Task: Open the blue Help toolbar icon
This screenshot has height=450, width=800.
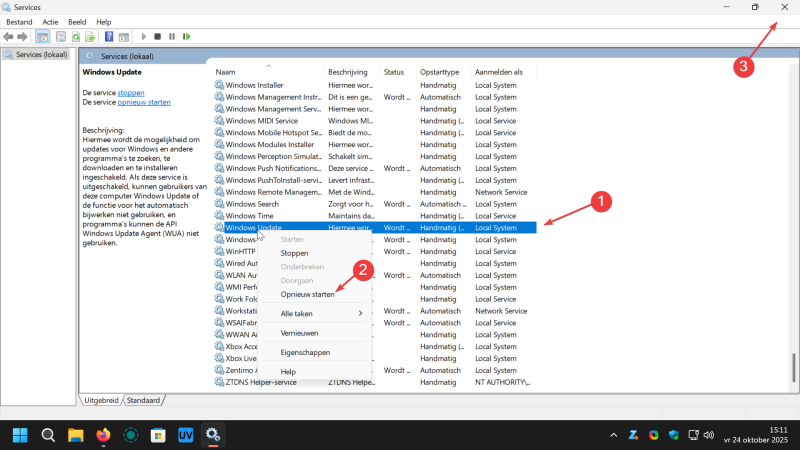Action: (x=109, y=37)
